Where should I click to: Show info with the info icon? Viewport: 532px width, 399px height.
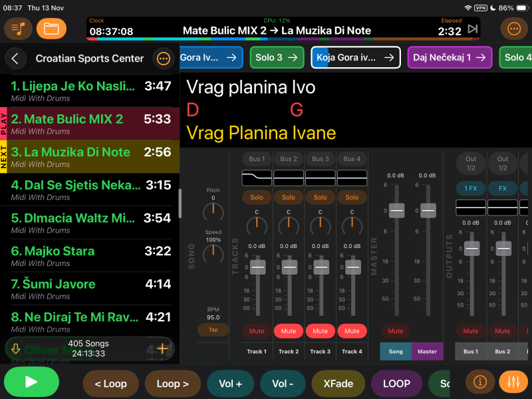pyautogui.click(x=479, y=382)
